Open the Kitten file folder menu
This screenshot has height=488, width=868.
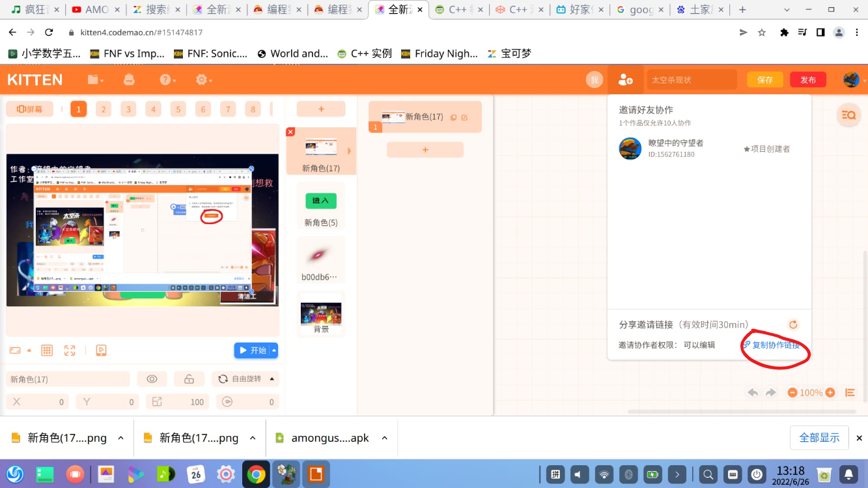point(95,79)
